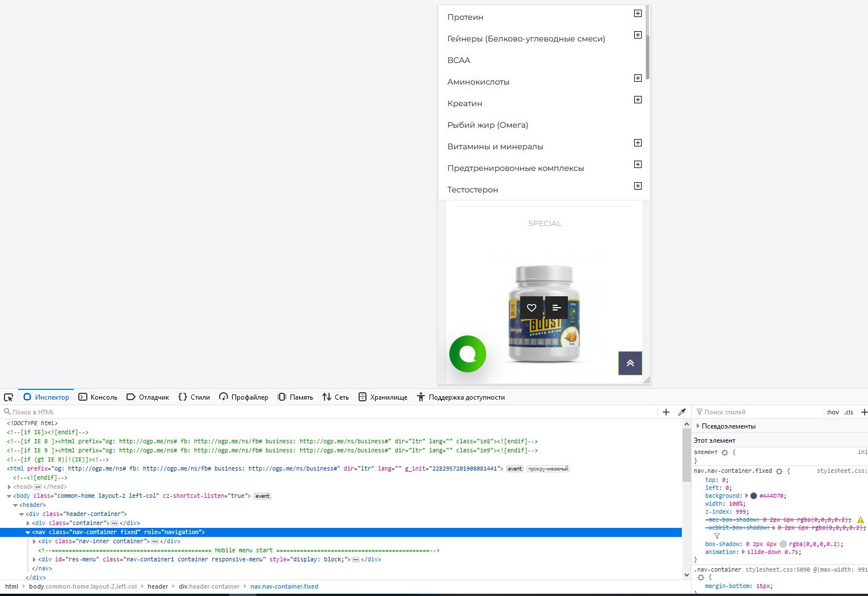This screenshot has height=596, width=868.
Task: Collapse the selected nav nav-container node
Action: click(28, 532)
